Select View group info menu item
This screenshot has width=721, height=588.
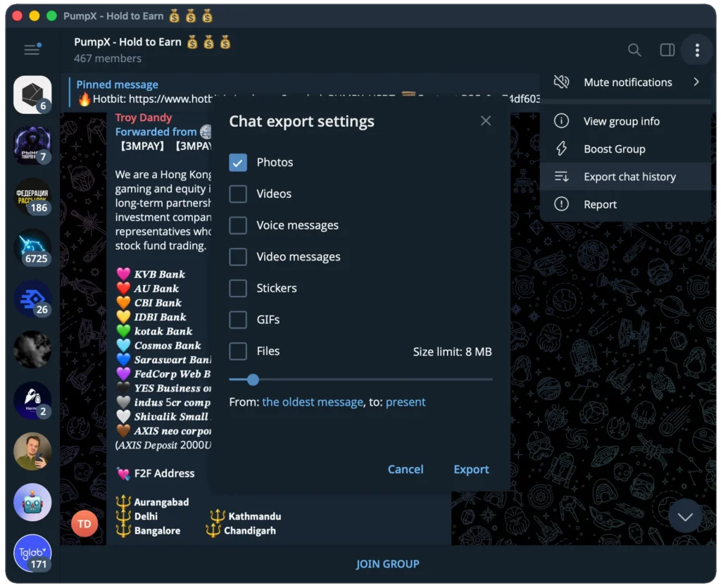[x=625, y=121]
